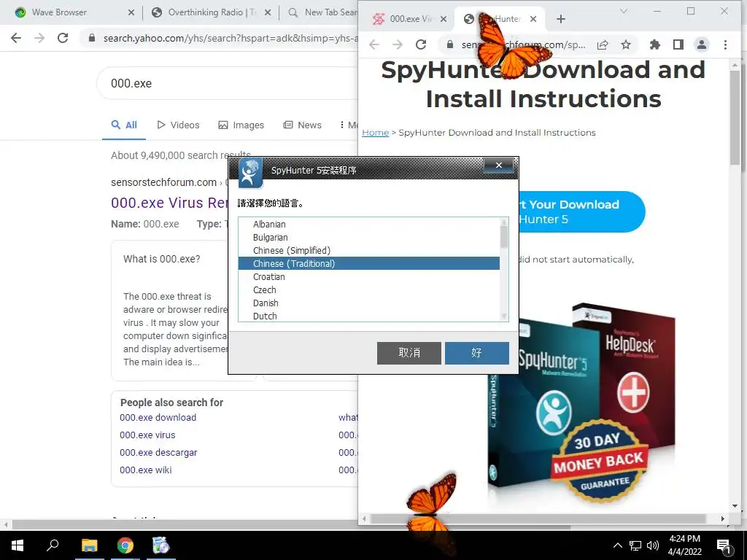
Task: Select the News search filter
Action: click(303, 125)
